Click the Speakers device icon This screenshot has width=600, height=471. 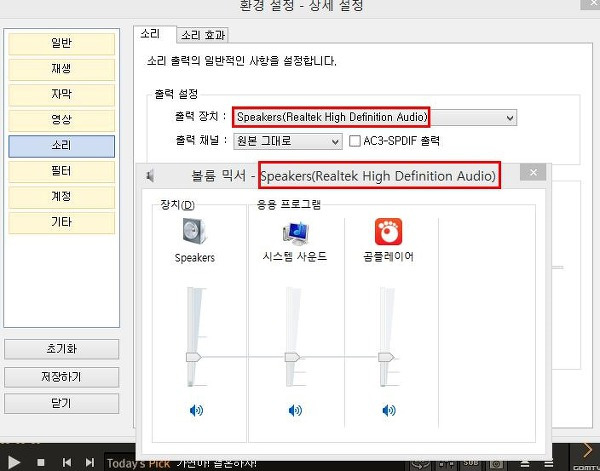pos(194,231)
